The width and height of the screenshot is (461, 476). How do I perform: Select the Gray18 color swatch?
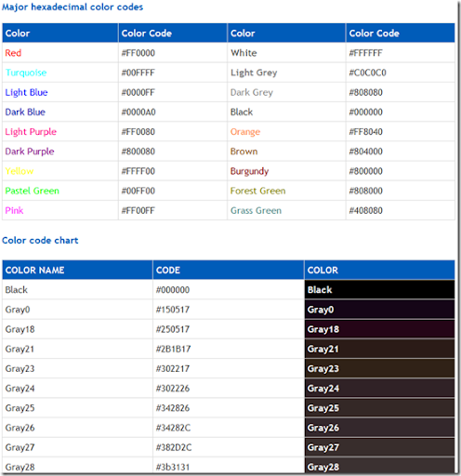tap(379, 329)
